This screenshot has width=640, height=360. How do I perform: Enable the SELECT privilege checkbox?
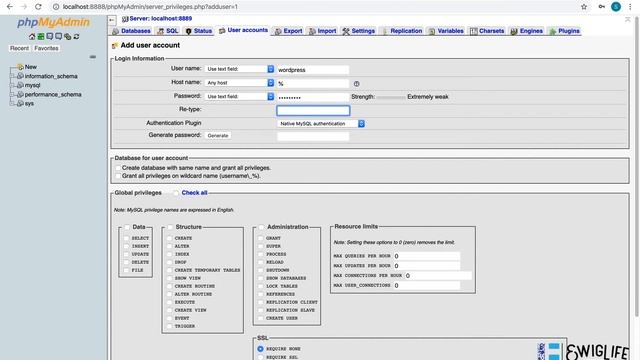coord(126,238)
